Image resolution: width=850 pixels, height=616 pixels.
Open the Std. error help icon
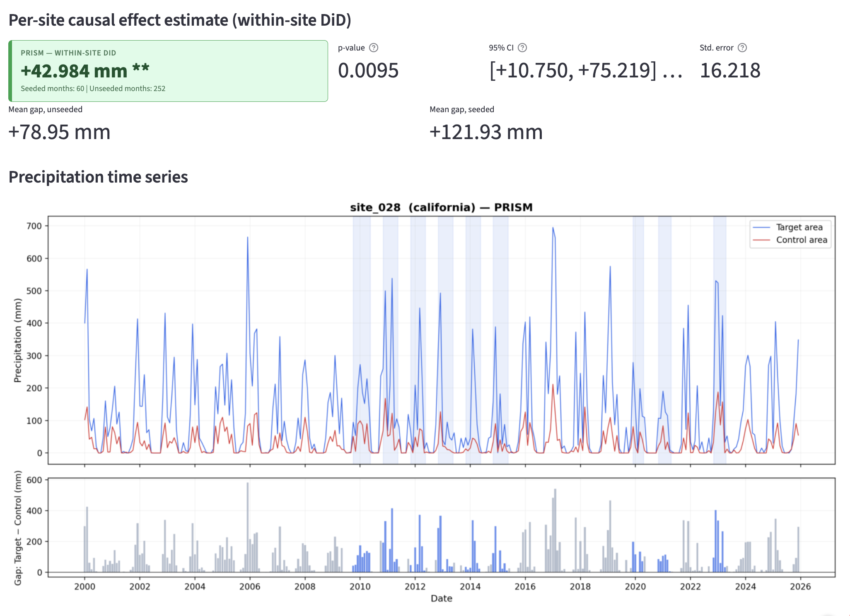(x=742, y=48)
